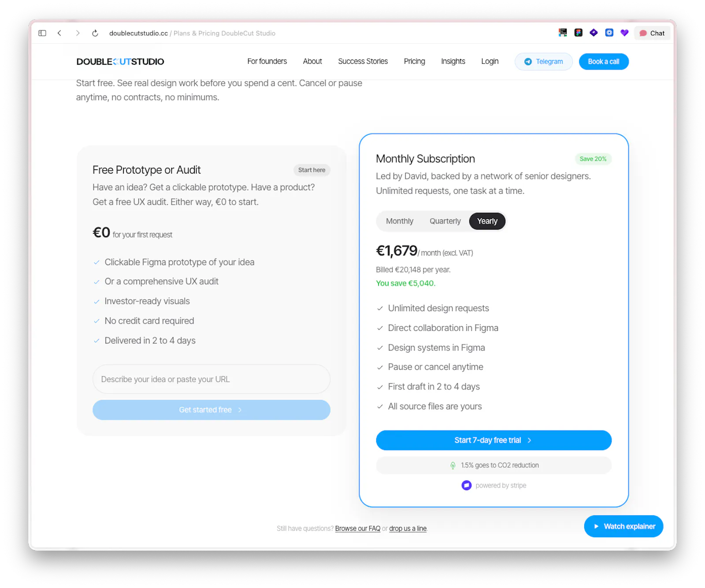The image size is (705, 588).
Task: Click the Describe your idea input field
Action: (x=211, y=379)
